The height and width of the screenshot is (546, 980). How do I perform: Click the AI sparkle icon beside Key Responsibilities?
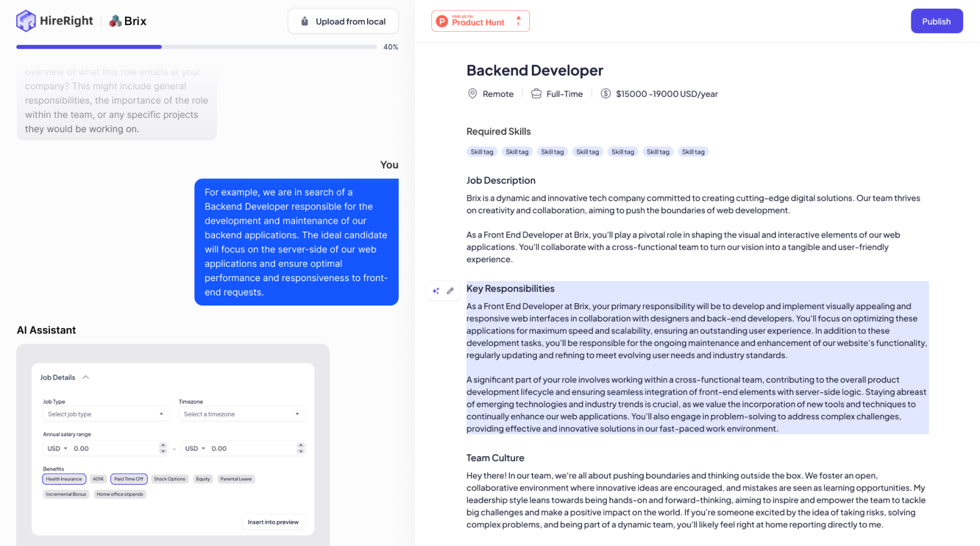436,290
